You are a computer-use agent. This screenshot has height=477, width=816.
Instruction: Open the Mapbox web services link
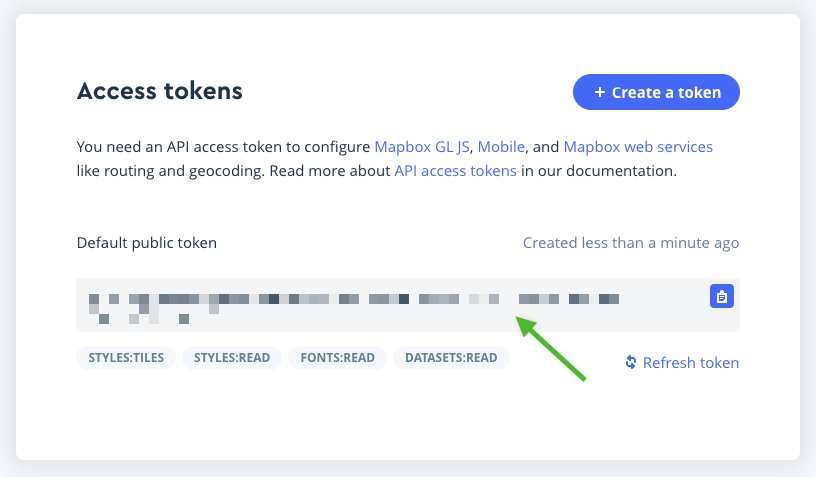(638, 146)
